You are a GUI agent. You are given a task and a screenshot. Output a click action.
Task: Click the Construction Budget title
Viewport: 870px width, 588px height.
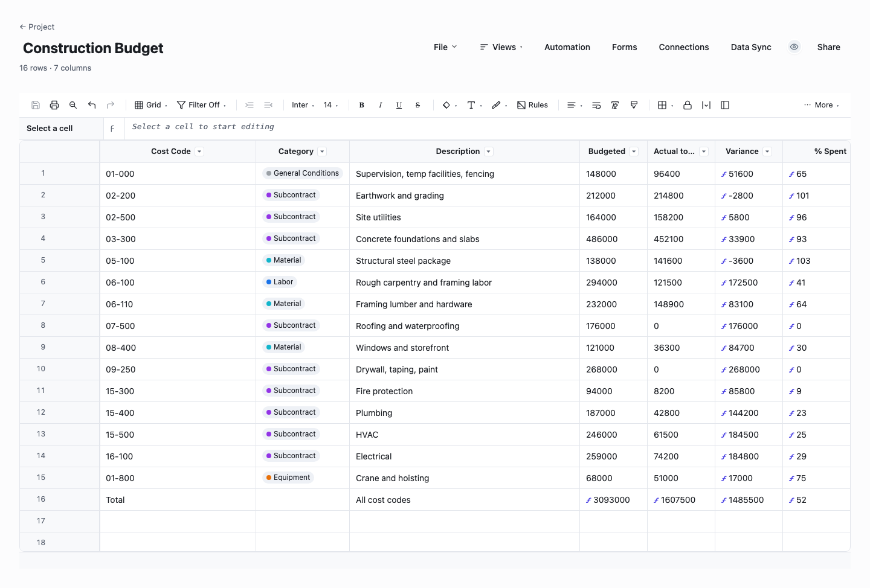click(x=93, y=48)
